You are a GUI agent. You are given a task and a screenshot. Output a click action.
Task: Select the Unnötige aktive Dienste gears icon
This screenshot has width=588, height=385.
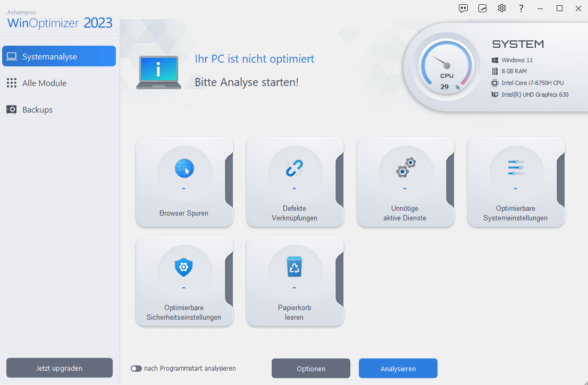pos(405,168)
